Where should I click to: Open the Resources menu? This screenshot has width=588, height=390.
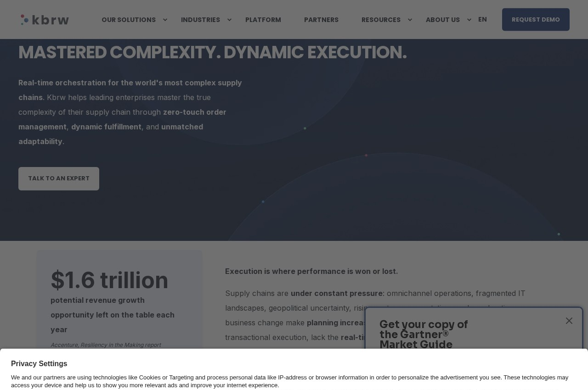point(381,20)
